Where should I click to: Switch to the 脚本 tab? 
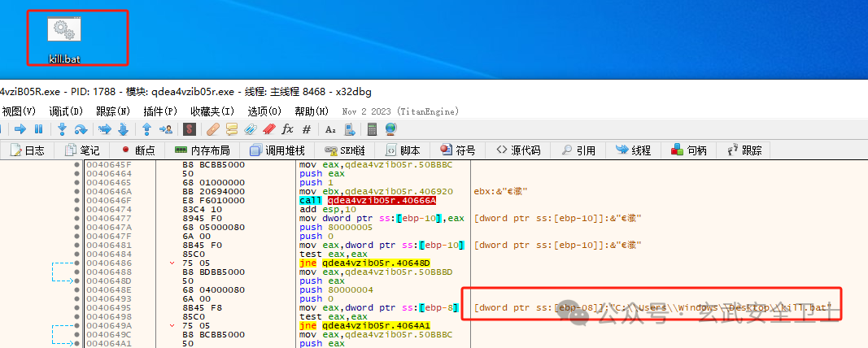(403, 150)
